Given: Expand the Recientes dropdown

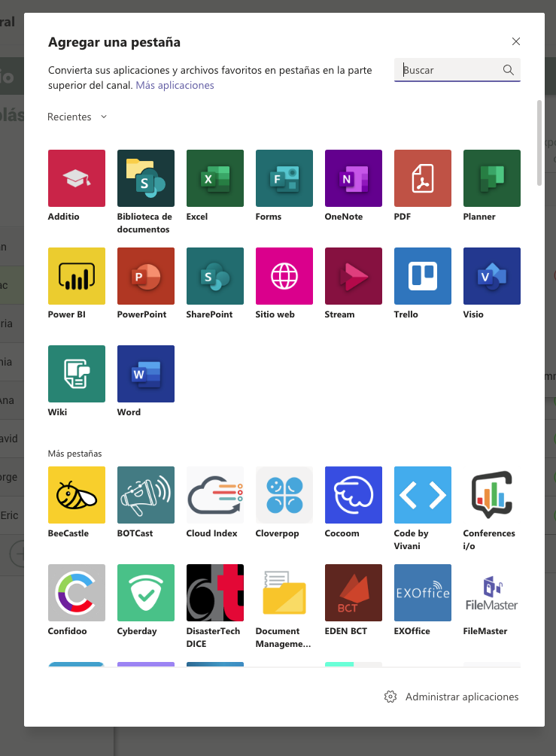Looking at the screenshot, I should coord(77,117).
